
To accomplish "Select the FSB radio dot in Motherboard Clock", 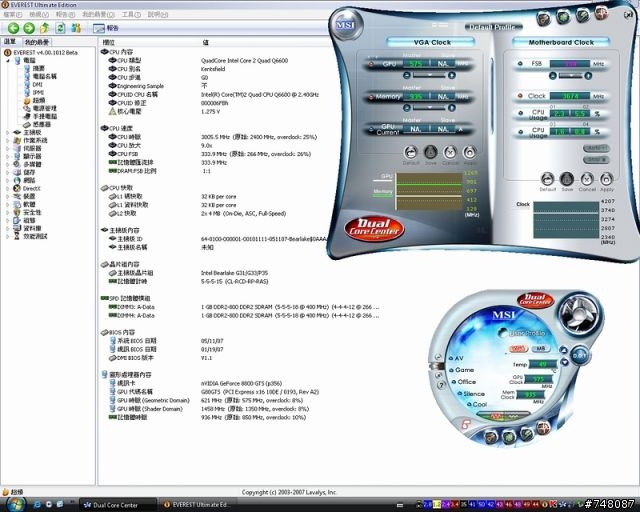I will coord(520,64).
